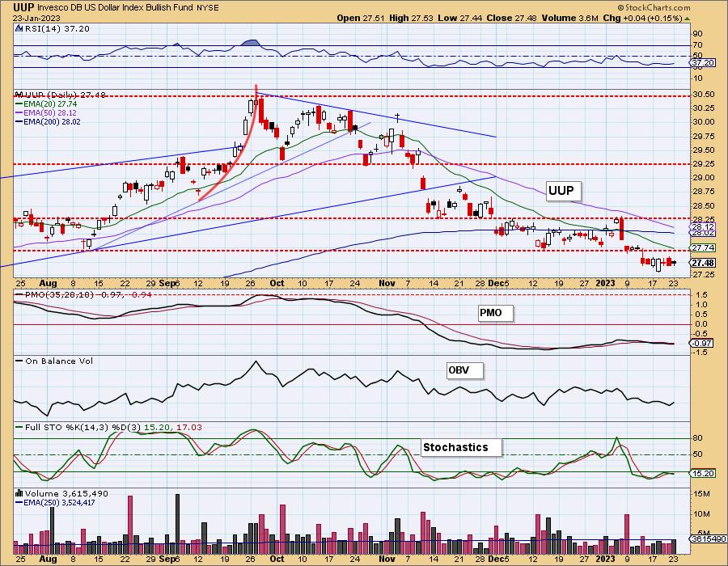The image size is (728, 566).
Task: Click the Close 27.48 header value
Action: click(511, 19)
